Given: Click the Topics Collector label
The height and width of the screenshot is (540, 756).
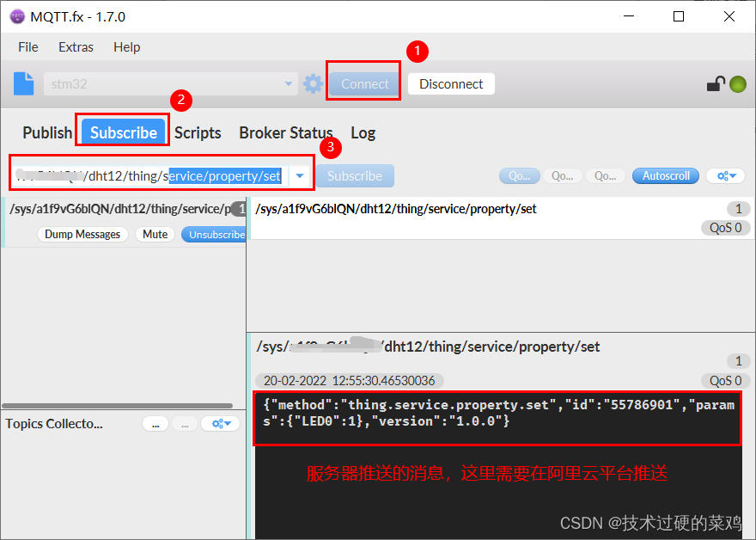Looking at the screenshot, I should click(x=54, y=424).
